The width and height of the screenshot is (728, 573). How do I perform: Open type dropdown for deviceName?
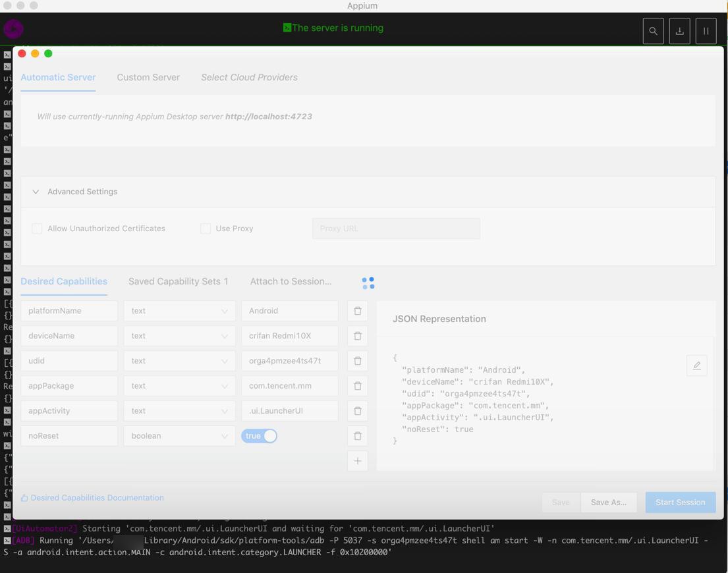click(179, 336)
